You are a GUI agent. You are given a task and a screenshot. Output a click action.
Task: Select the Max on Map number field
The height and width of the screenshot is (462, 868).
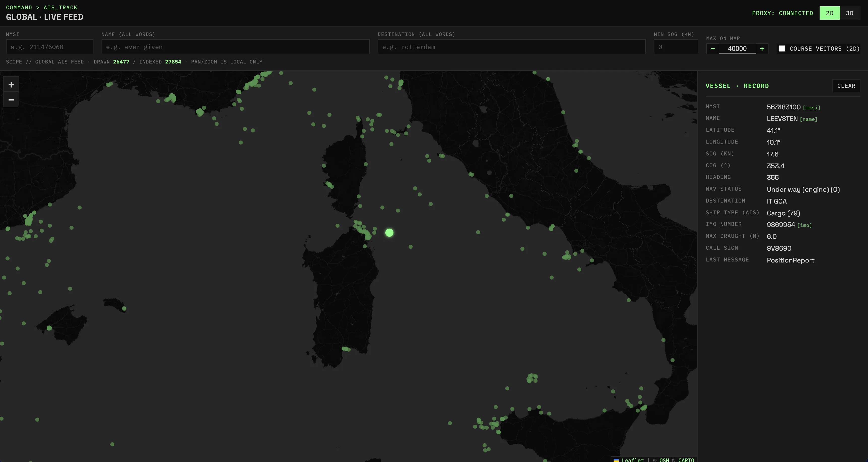click(x=737, y=49)
